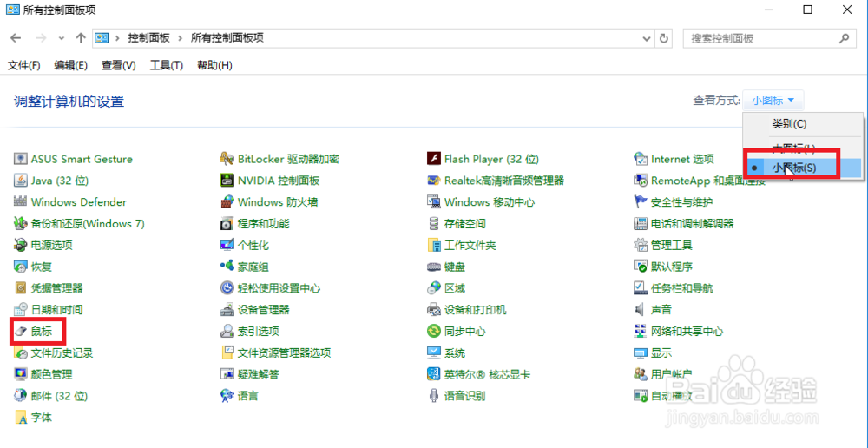The image size is (868, 448).
Task: Click Windows 防火墙 brick wall icon
Action: [x=227, y=202]
